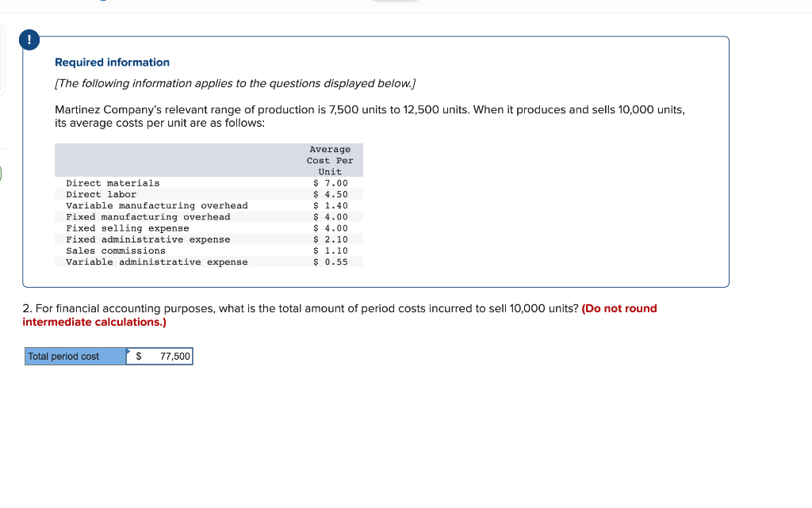Click the $ 1.40 cost value

click(x=331, y=206)
